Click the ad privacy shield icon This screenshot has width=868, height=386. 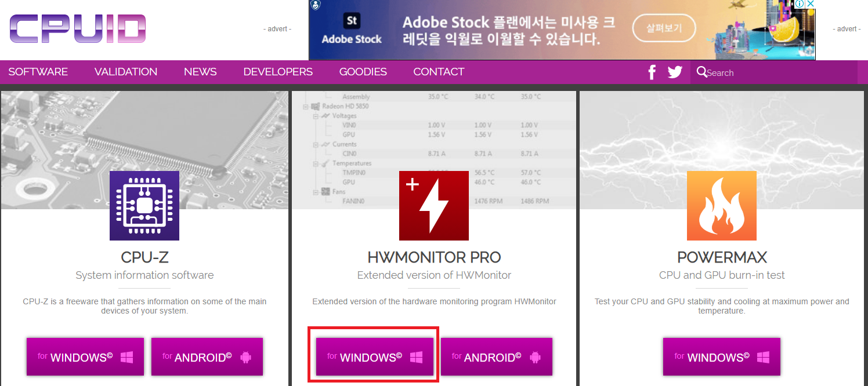click(x=315, y=5)
